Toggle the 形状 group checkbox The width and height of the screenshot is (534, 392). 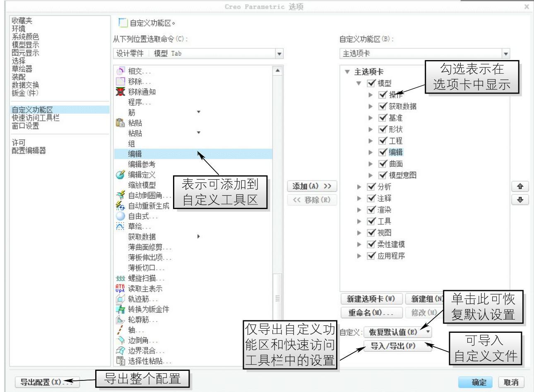pos(383,129)
